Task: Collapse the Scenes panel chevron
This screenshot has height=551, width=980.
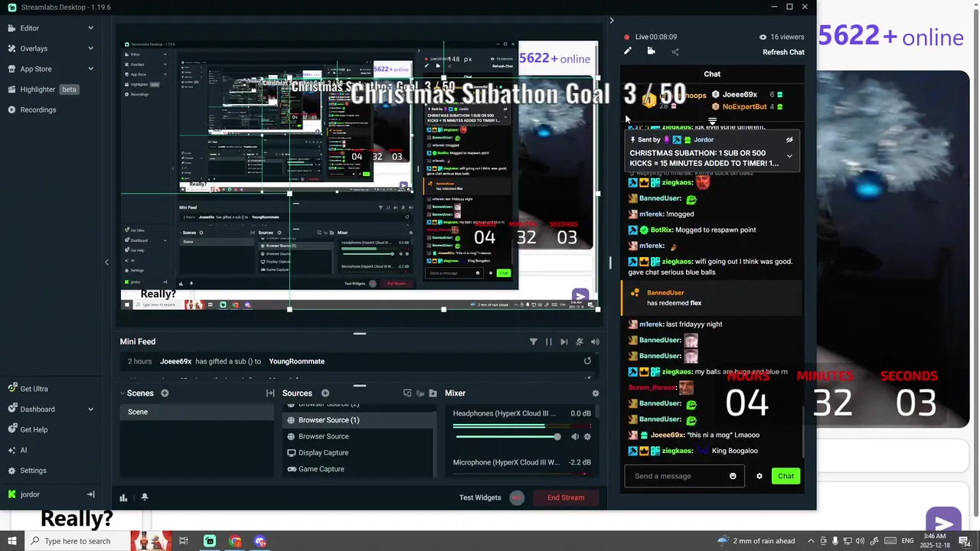Action: pyautogui.click(x=122, y=393)
